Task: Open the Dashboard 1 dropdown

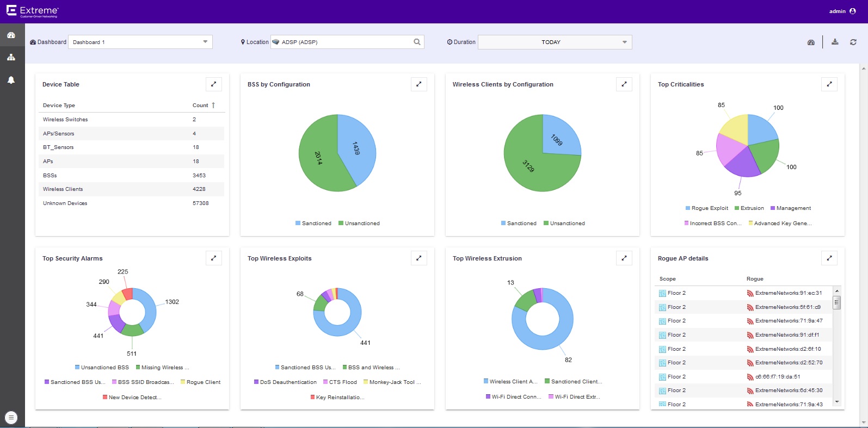Action: coord(140,42)
